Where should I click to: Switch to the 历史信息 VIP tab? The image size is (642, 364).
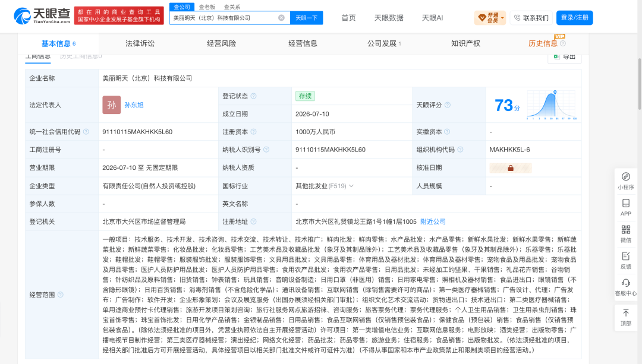pyautogui.click(x=543, y=43)
